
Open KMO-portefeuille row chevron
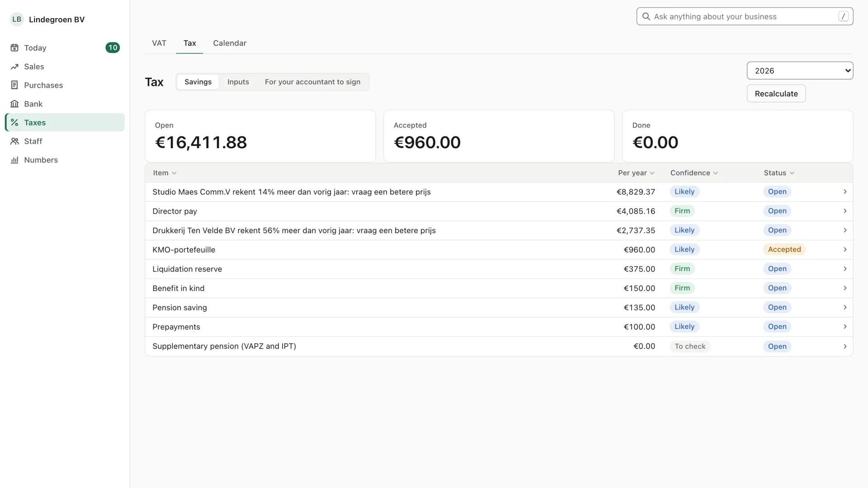tap(845, 249)
